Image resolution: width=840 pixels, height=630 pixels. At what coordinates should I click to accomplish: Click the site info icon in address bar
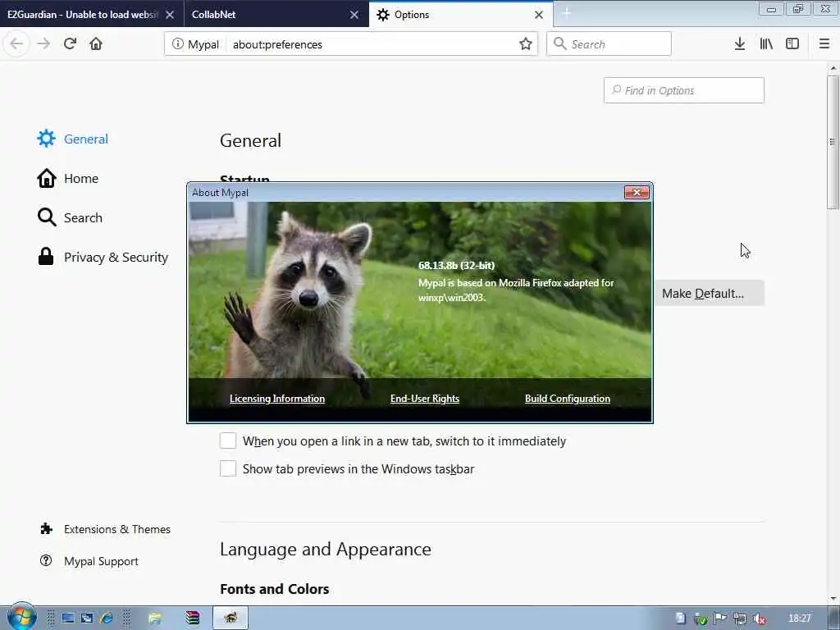click(x=177, y=44)
